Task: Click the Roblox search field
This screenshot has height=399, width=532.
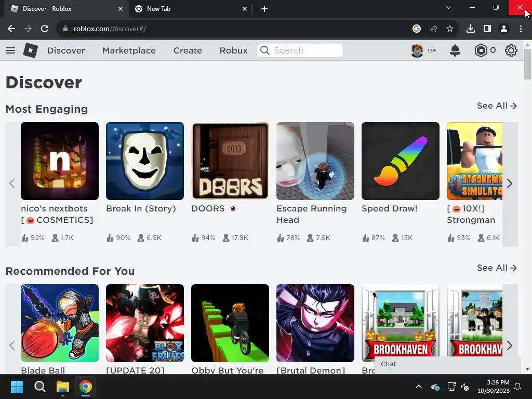Action: pyautogui.click(x=300, y=50)
